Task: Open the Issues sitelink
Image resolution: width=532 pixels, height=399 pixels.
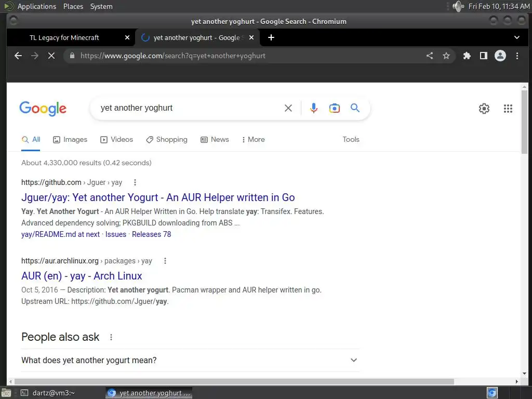Action: [x=116, y=234]
